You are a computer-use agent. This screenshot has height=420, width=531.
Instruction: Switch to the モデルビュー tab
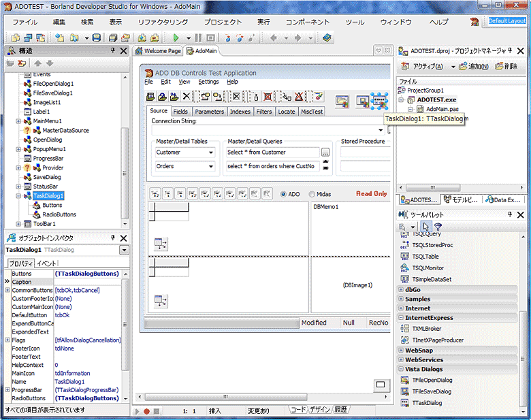coord(462,200)
